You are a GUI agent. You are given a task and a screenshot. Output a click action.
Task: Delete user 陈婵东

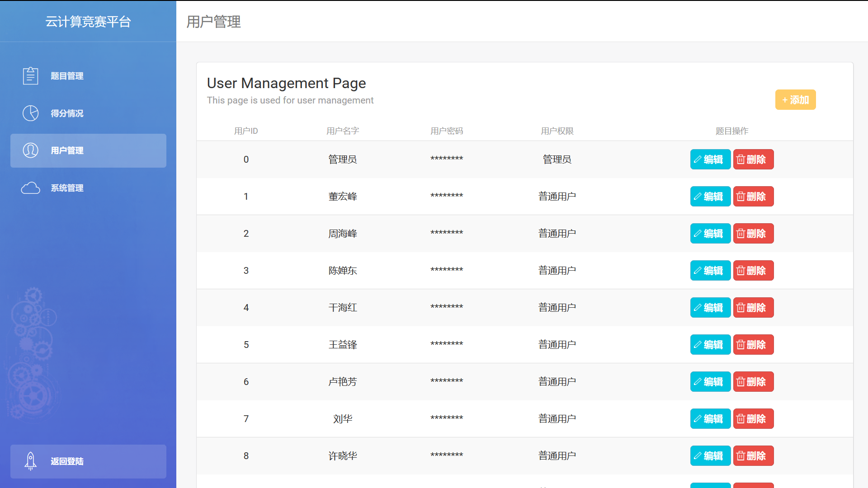click(753, 271)
